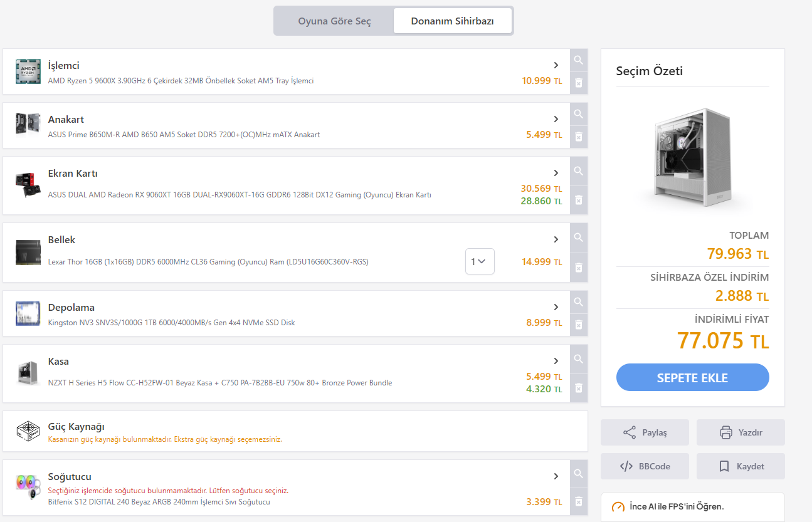Share the build with Paylaş
Viewport: 812px width, 522px height.
tap(645, 432)
